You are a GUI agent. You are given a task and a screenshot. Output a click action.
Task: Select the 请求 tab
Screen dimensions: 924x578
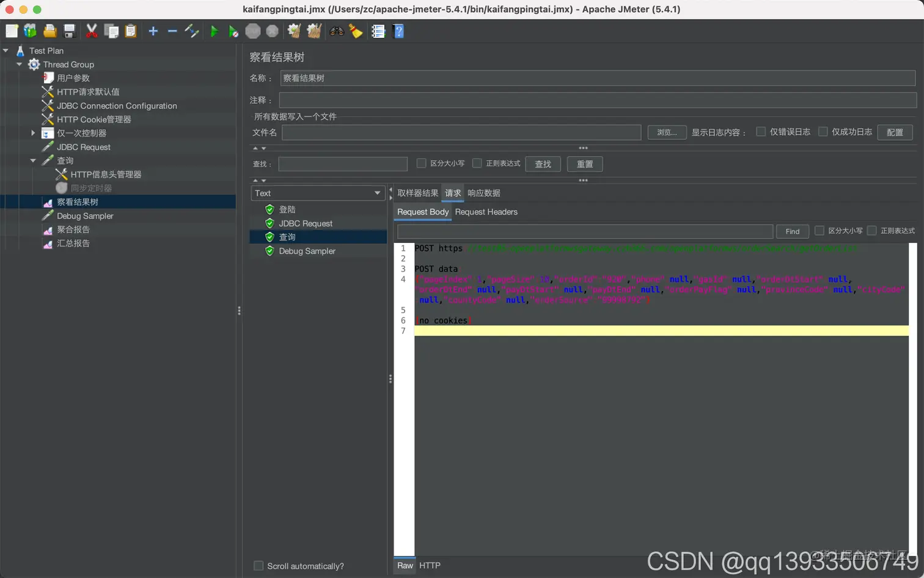453,193
